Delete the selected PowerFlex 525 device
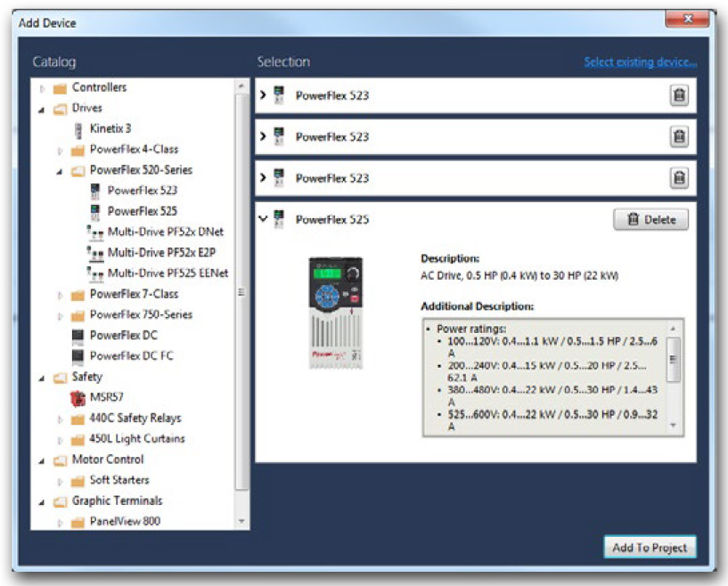728x586 pixels. click(651, 219)
